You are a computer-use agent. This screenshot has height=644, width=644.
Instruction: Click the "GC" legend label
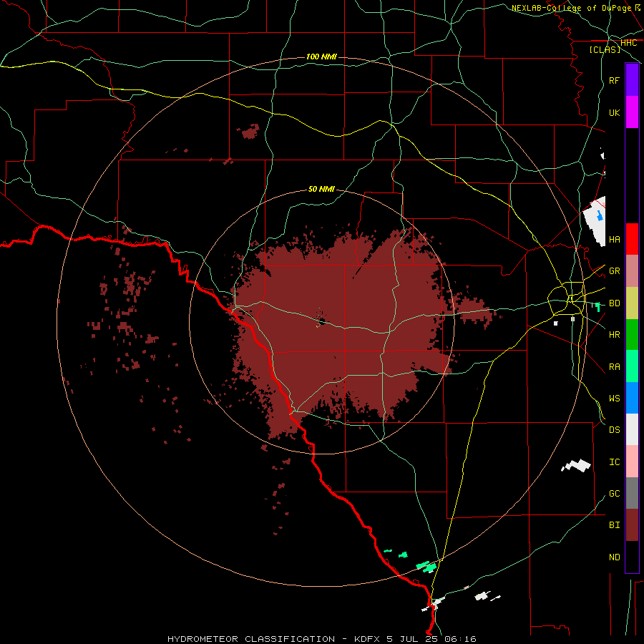614,494
